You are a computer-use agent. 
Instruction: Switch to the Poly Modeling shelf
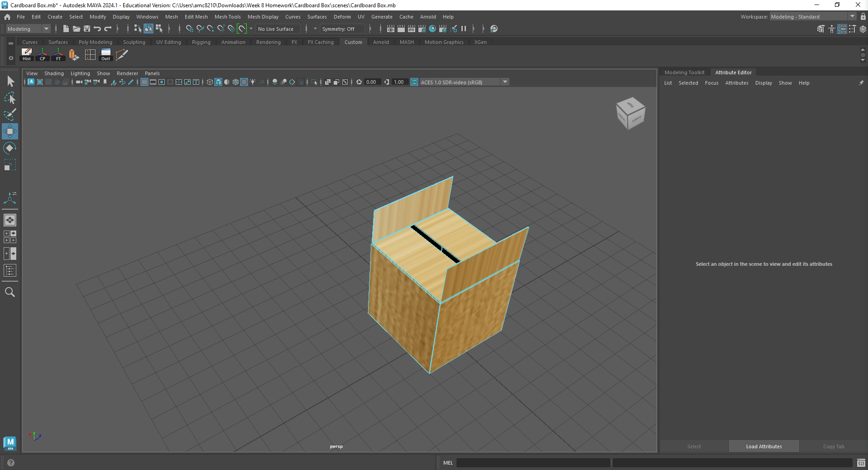[x=95, y=42]
